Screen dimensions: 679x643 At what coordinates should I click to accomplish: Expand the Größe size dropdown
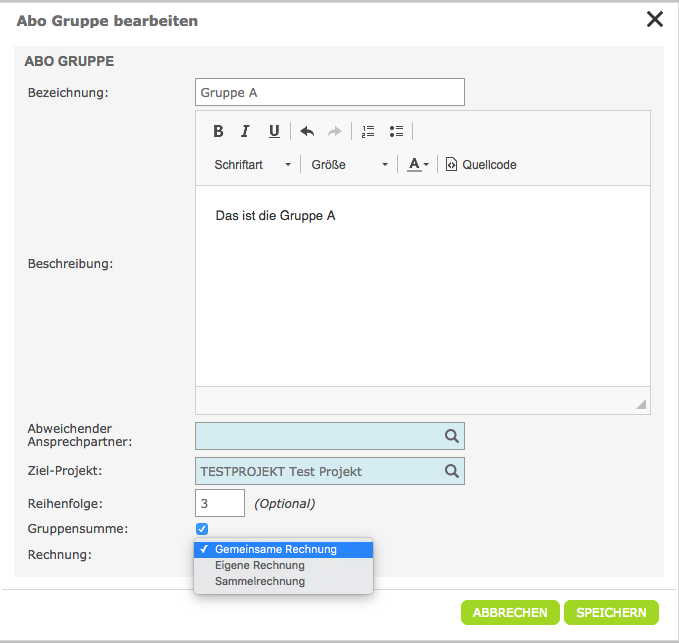click(x=349, y=164)
